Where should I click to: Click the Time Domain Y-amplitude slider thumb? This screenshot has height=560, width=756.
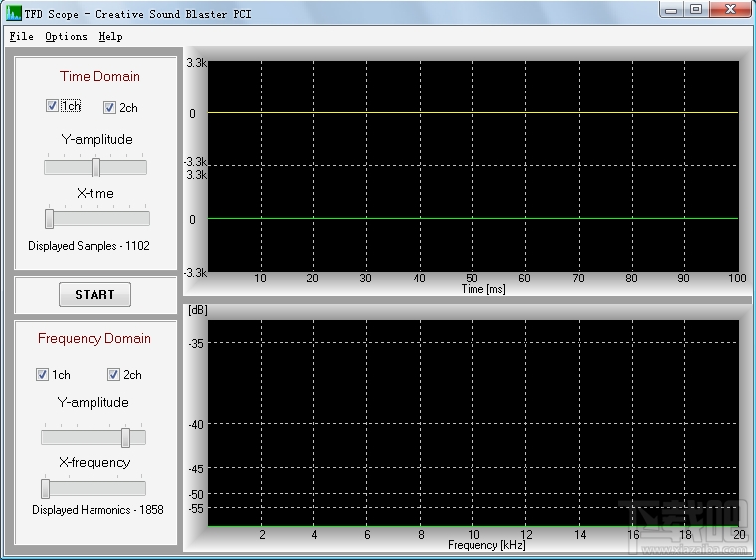(x=95, y=167)
